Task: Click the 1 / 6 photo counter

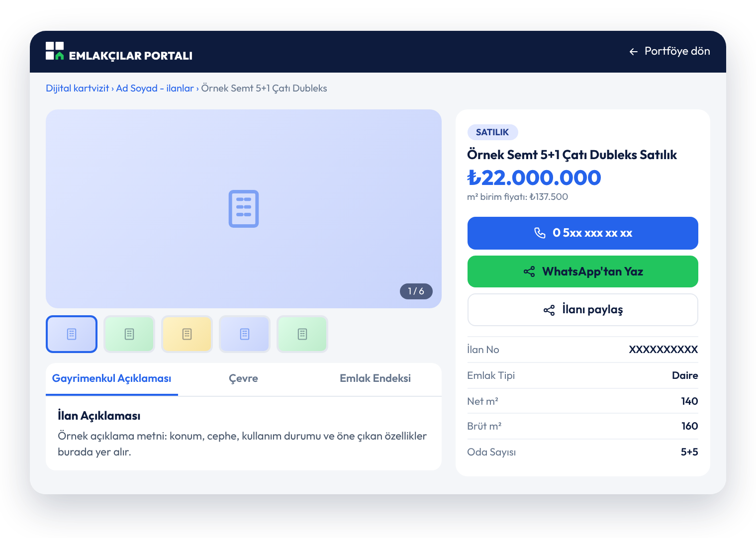Action: (x=416, y=291)
